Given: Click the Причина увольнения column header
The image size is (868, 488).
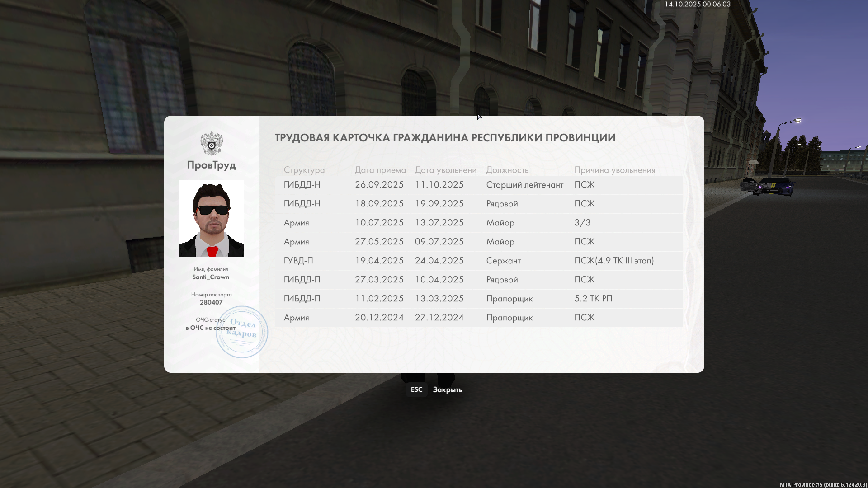Looking at the screenshot, I should tap(614, 170).
